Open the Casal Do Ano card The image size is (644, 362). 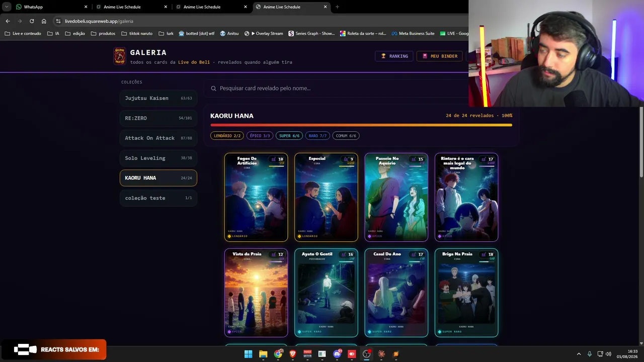(x=396, y=293)
